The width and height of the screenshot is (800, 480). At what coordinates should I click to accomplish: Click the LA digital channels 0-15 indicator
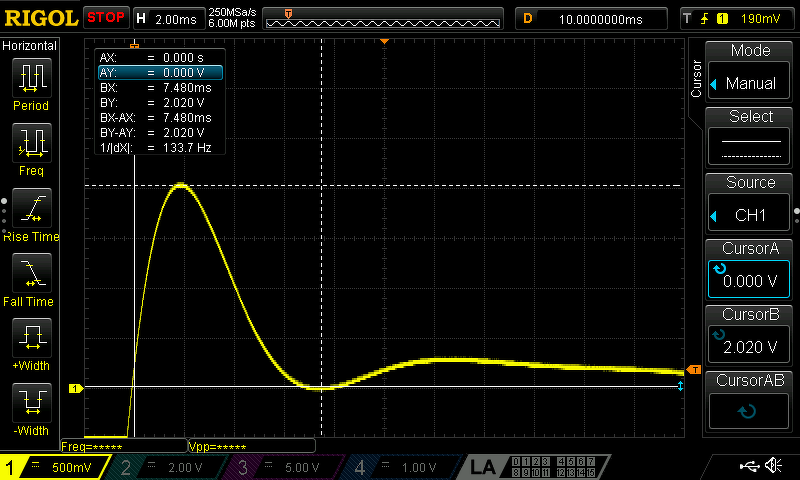[554, 467]
